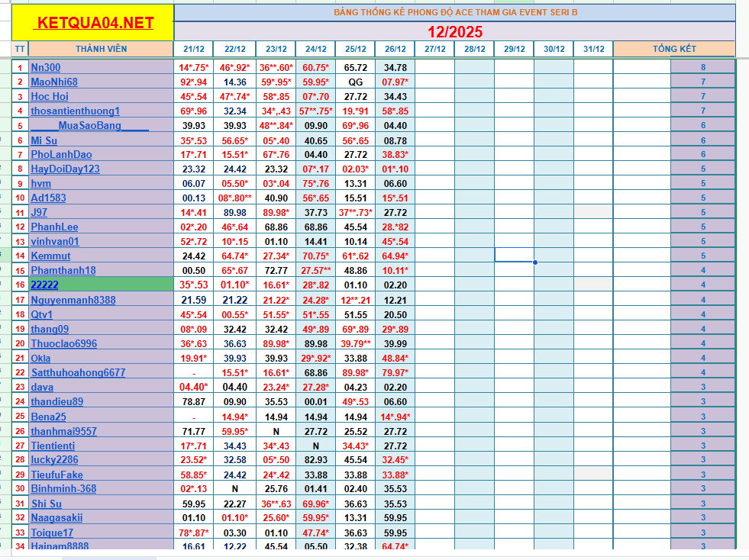Click the fill handle of selected cell
Viewport: 749px width, 560px height.
534,262
